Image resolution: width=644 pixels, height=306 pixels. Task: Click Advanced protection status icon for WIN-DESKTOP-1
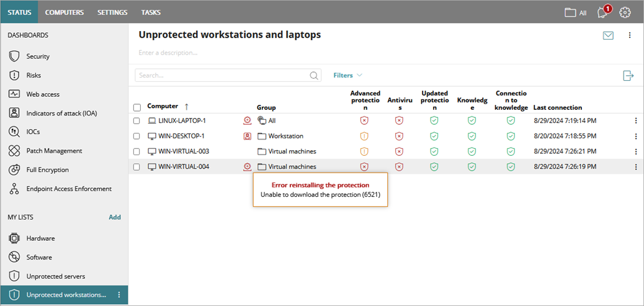[x=365, y=136]
